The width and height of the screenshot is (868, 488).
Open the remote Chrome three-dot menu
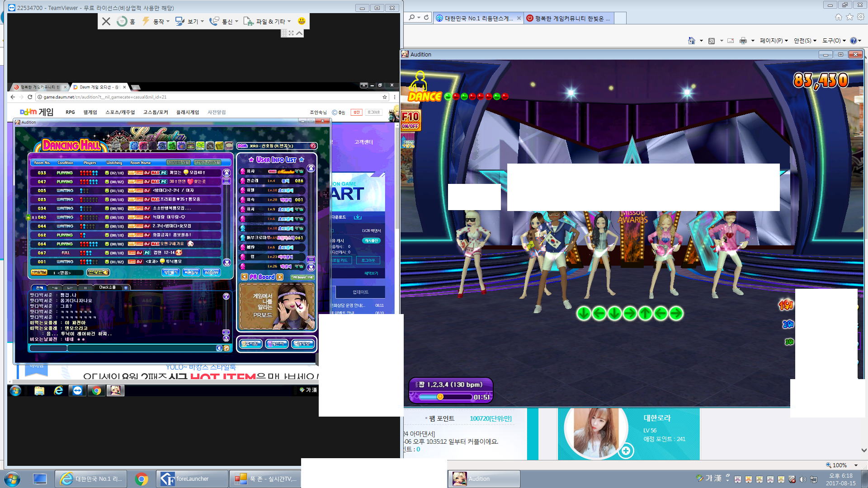tap(395, 97)
